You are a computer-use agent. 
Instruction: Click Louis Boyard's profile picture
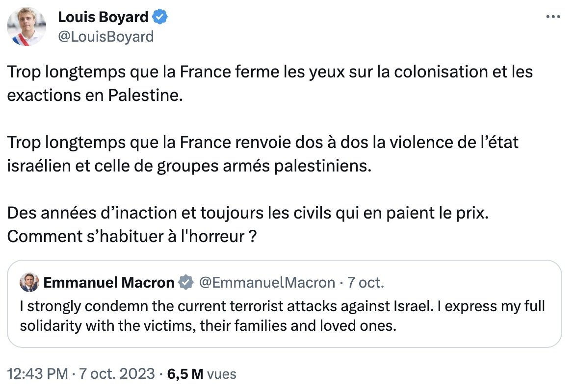point(26,27)
